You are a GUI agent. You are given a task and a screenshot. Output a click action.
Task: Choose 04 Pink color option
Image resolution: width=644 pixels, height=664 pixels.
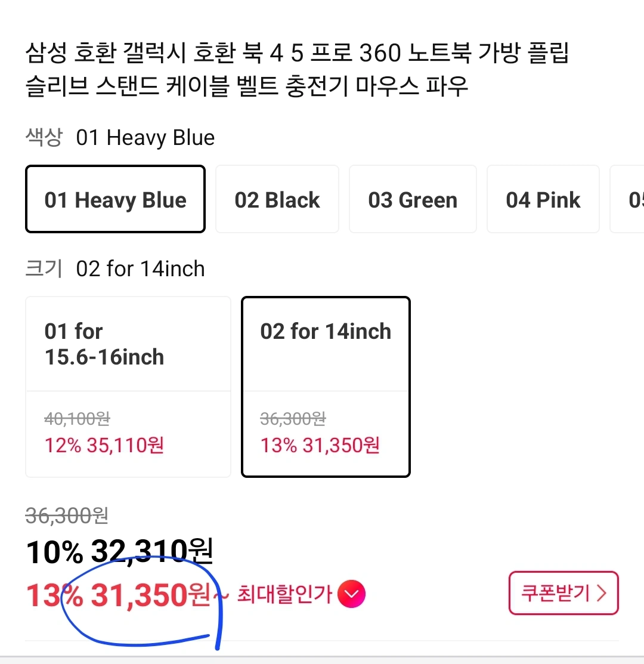point(543,199)
